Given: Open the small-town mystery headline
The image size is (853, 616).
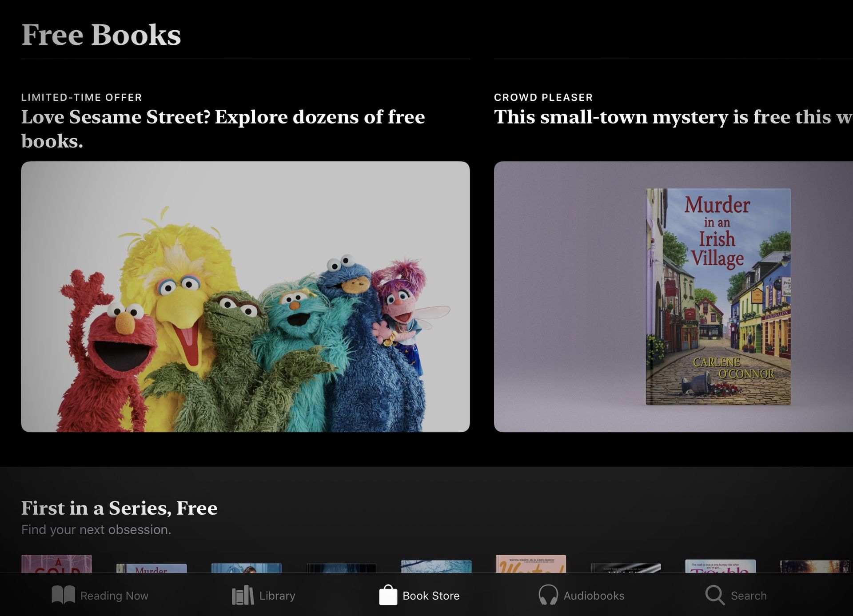Looking at the screenshot, I should (673, 117).
